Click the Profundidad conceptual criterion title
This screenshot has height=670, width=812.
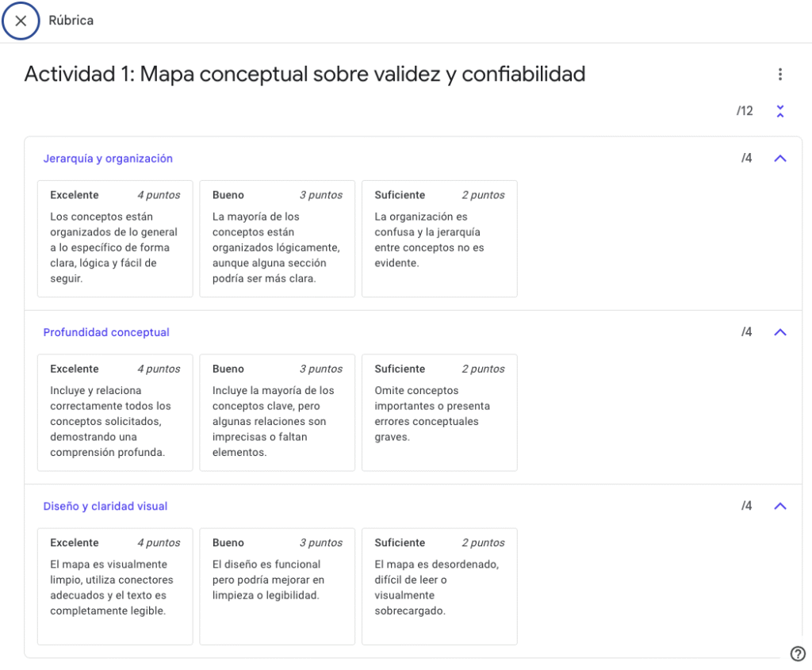pyautogui.click(x=106, y=332)
